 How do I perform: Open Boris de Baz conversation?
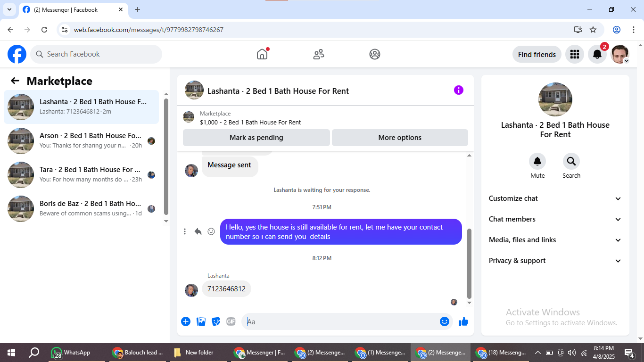tap(81, 209)
